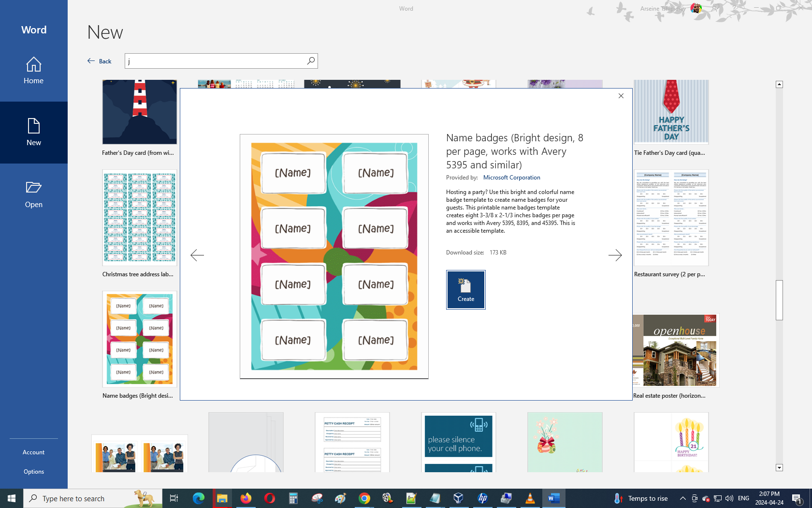Go to the previous template preview arrow
Screen dimensions: 812x508
click(x=197, y=255)
